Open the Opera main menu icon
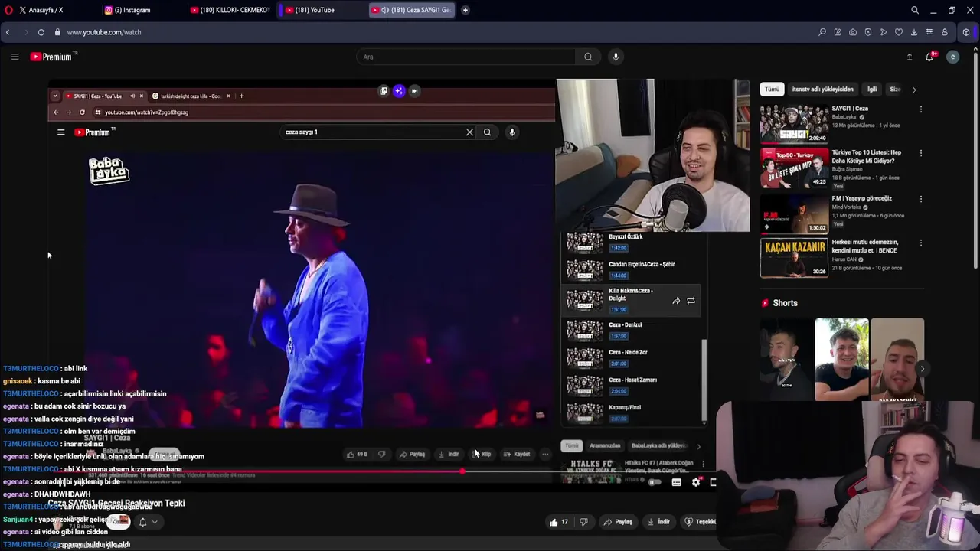The height and width of the screenshot is (551, 980). coord(8,10)
